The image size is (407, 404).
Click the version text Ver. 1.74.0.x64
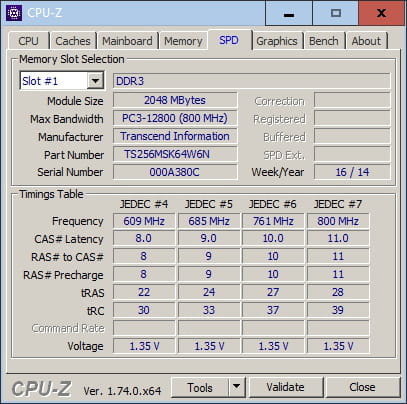click(122, 391)
